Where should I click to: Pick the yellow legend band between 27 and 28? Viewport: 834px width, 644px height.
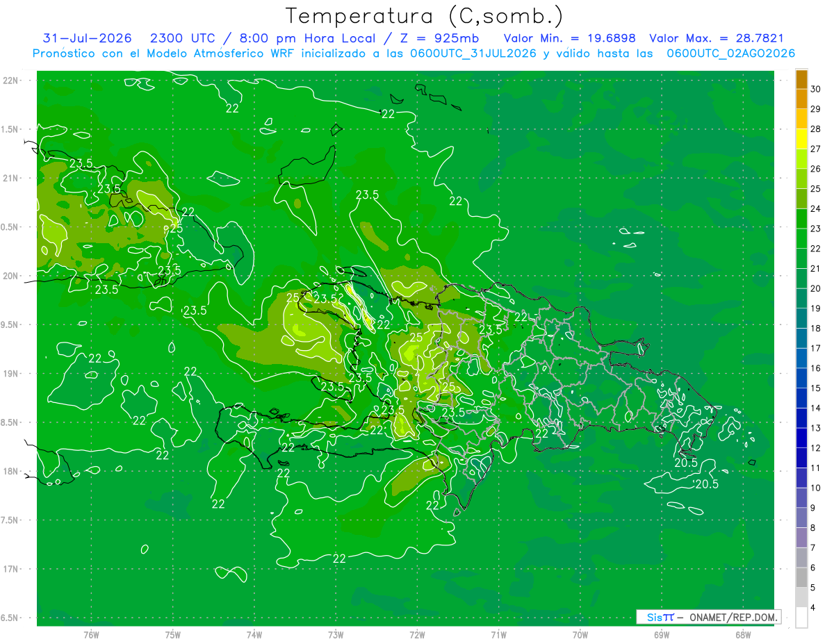pyautogui.click(x=801, y=139)
